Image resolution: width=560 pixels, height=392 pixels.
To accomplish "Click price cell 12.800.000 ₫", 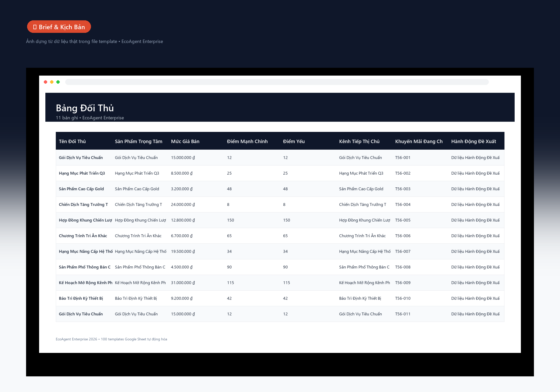I will tap(183, 220).
